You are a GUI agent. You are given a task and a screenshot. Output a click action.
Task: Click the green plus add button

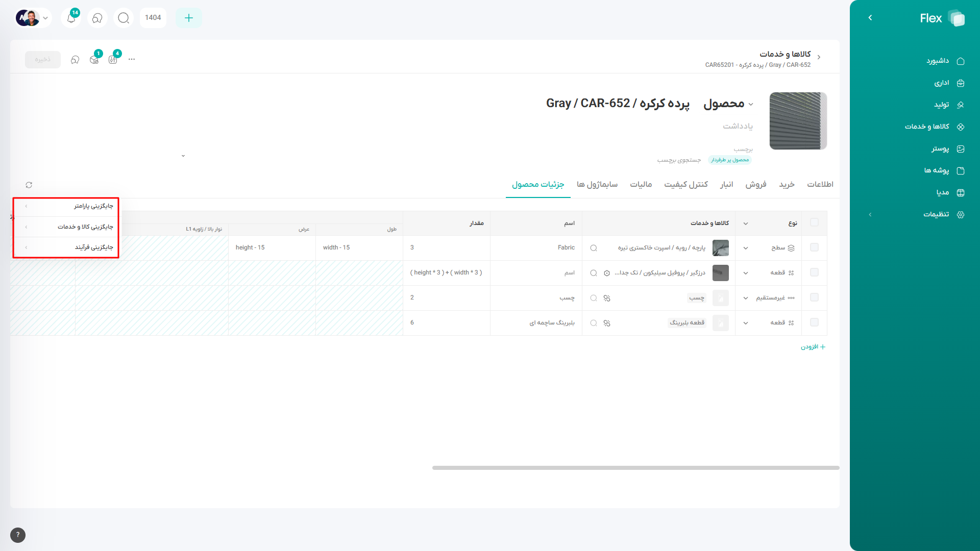(x=188, y=18)
